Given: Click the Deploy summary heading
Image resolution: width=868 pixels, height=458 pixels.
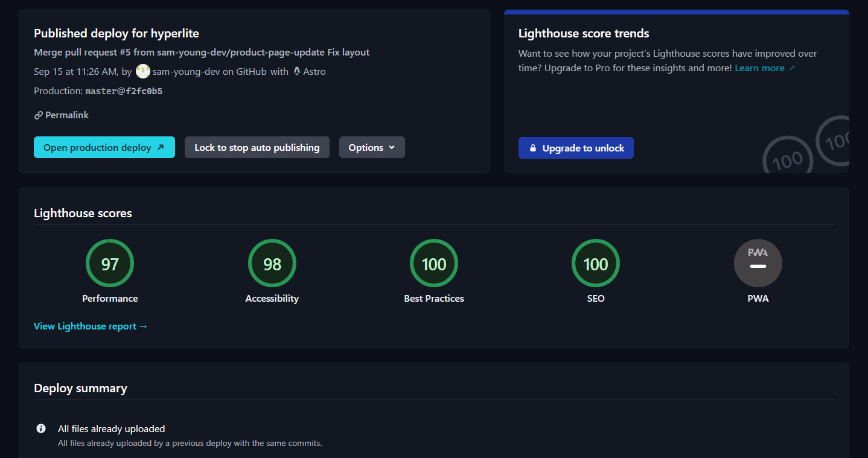Looking at the screenshot, I should [x=80, y=388].
